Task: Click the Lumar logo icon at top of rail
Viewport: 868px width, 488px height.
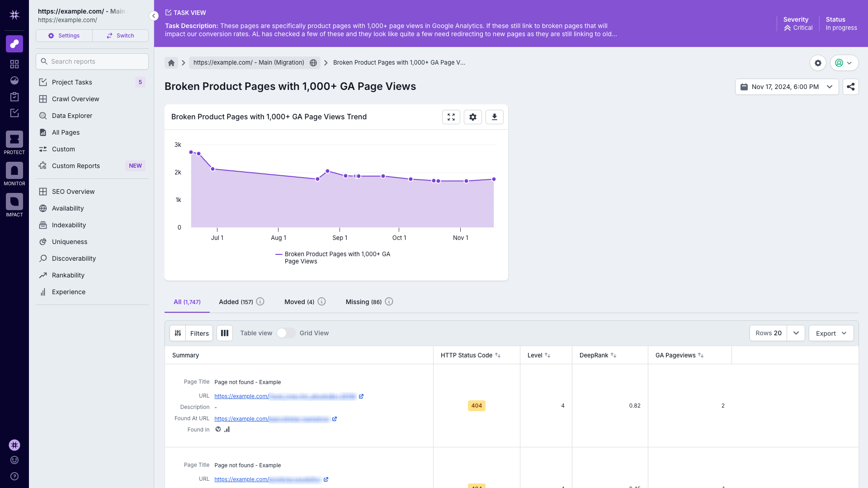Action: point(14,15)
